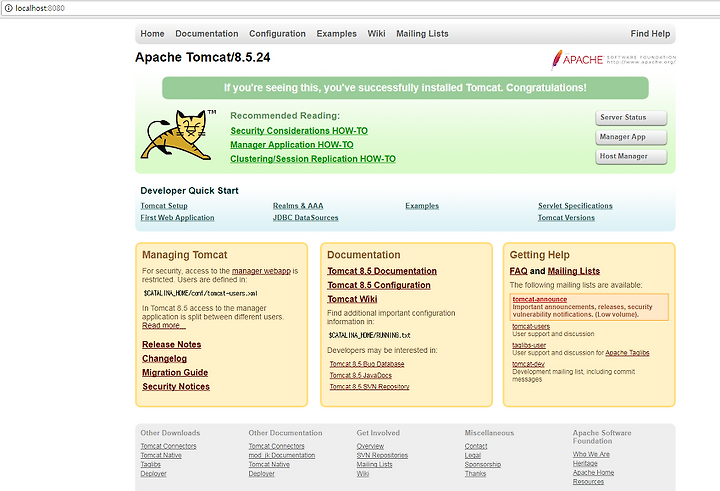Open SVN Repositories link in footer
The image size is (720, 491).
tap(382, 455)
